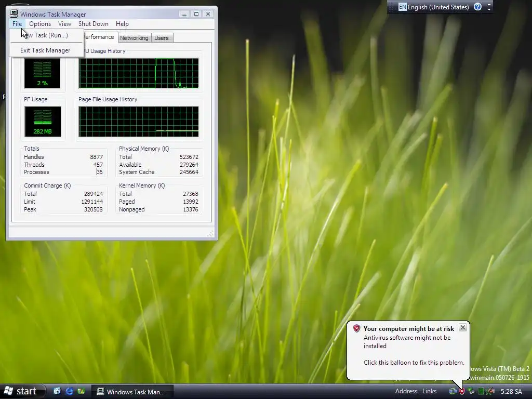Click the System Cache value 245664
This screenshot has width=532, height=399.
pos(189,172)
